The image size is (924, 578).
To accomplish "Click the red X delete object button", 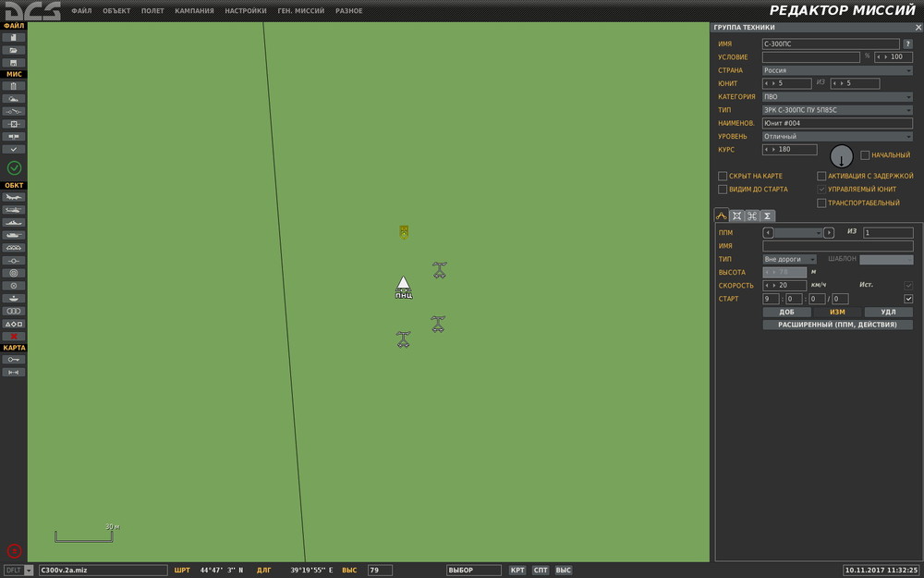I will 14,337.
